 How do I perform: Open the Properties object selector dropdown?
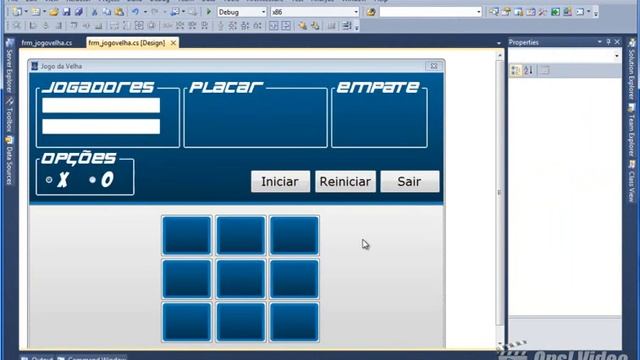(617, 56)
